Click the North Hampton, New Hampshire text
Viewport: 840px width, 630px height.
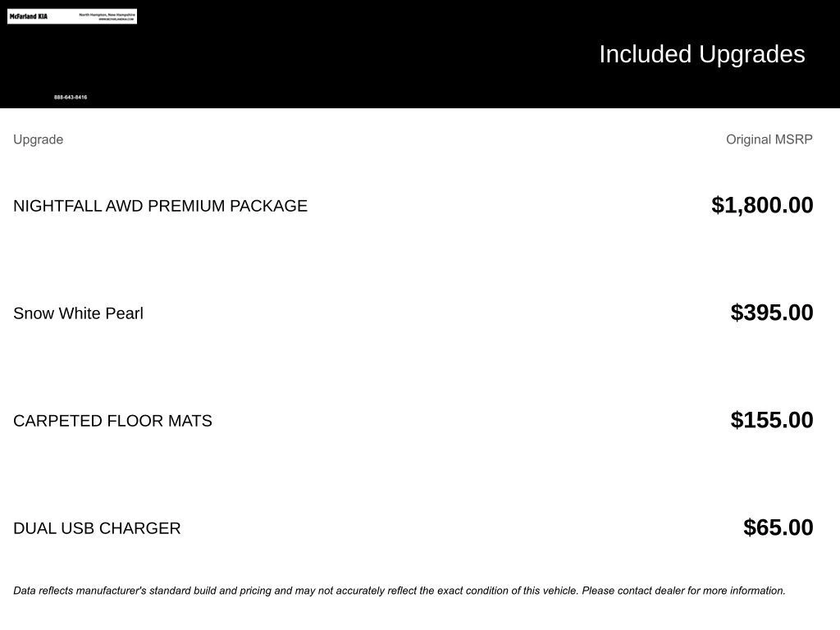pos(112,14)
